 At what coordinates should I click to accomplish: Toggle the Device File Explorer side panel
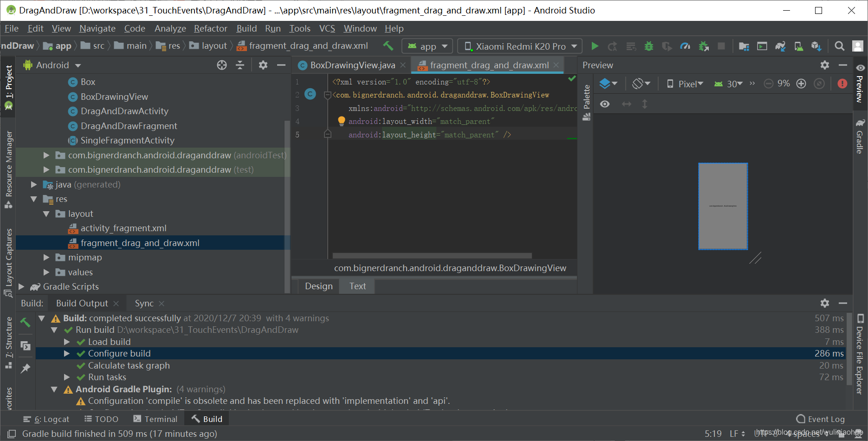(860, 354)
